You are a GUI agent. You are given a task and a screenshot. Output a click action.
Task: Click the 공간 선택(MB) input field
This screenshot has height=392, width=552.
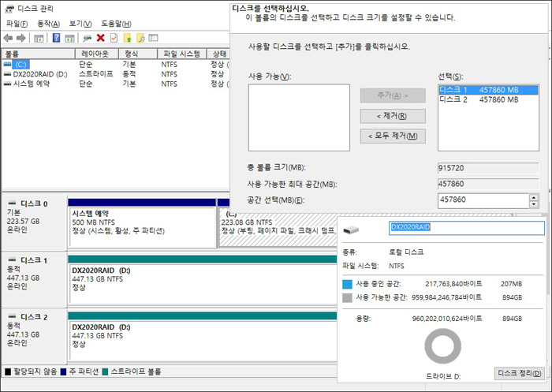pyautogui.click(x=483, y=200)
